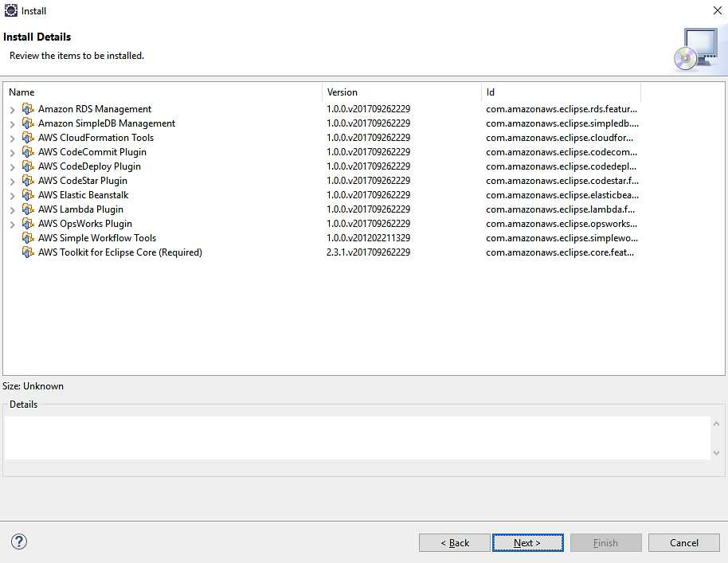Viewport: 728px width, 563px height.
Task: Expand the AWS CodeDeploy Plugin item
Action: [x=13, y=167]
